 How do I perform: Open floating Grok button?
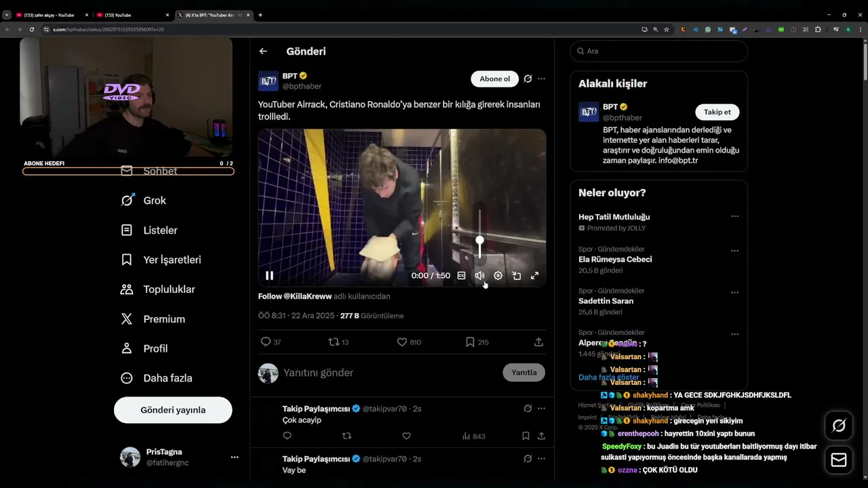[x=839, y=426]
